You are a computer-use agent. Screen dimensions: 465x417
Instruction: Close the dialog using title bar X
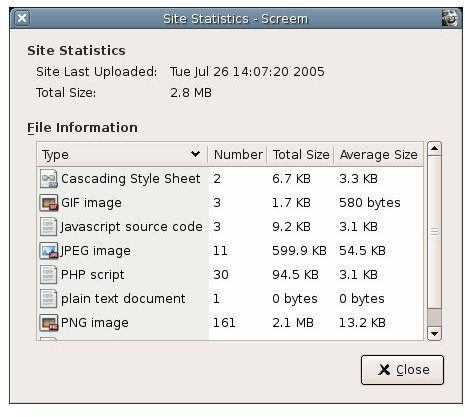pyautogui.click(x=22, y=18)
